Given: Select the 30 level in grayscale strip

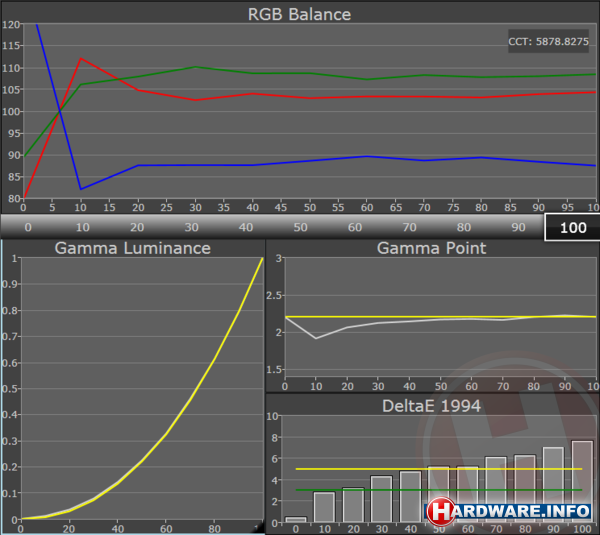Looking at the screenshot, I should tap(190, 227).
